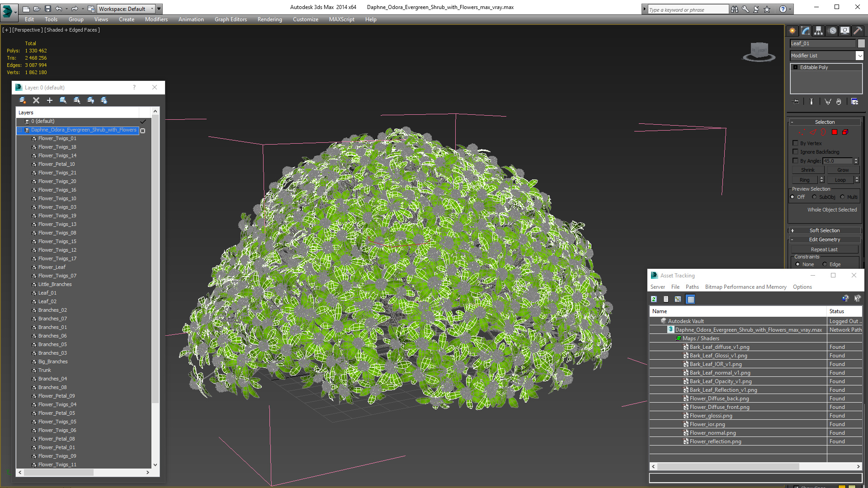Select the Vertex sub-object level icon
Viewport: 868px width, 488px height.
802,132
